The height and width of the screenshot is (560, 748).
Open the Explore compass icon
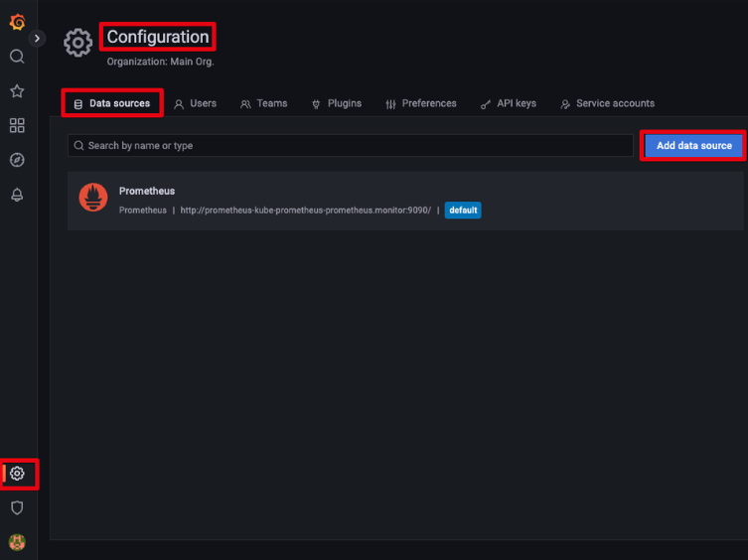pyautogui.click(x=17, y=160)
